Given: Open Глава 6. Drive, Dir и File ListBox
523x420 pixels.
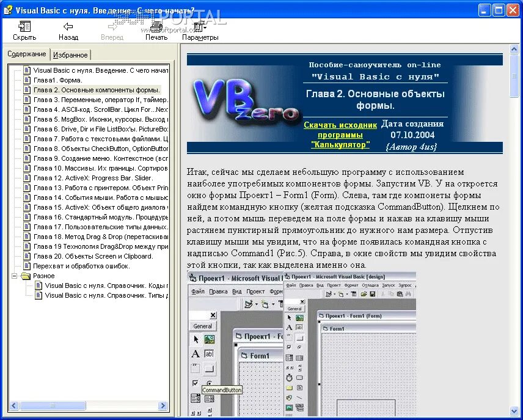Looking at the screenshot, I should click(100, 129).
